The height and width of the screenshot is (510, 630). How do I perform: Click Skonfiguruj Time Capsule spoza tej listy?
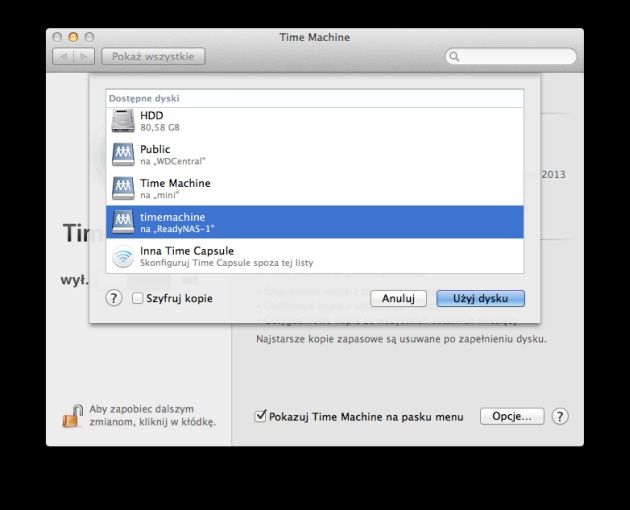[x=226, y=263]
